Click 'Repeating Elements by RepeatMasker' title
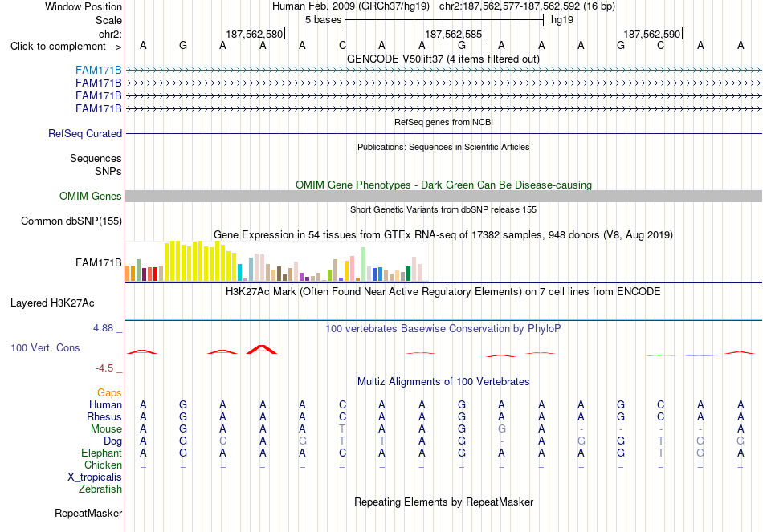 [x=443, y=502]
